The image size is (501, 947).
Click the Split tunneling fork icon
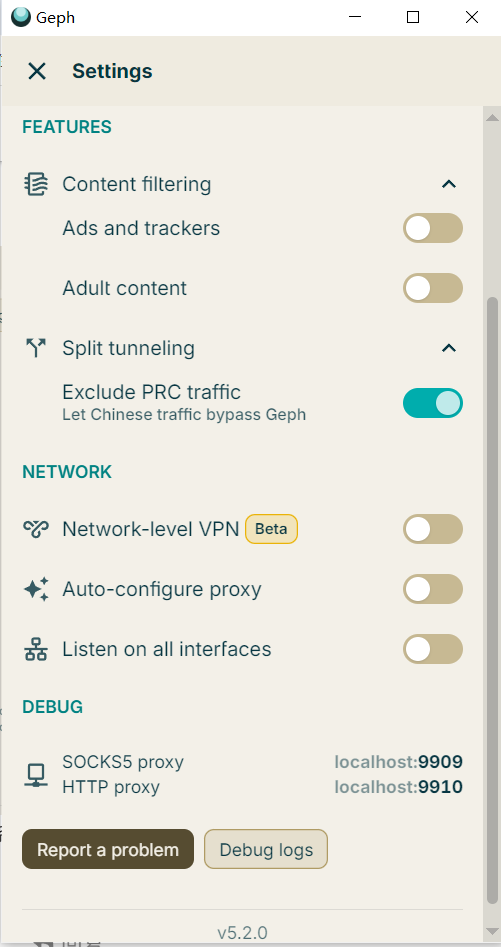[36, 348]
